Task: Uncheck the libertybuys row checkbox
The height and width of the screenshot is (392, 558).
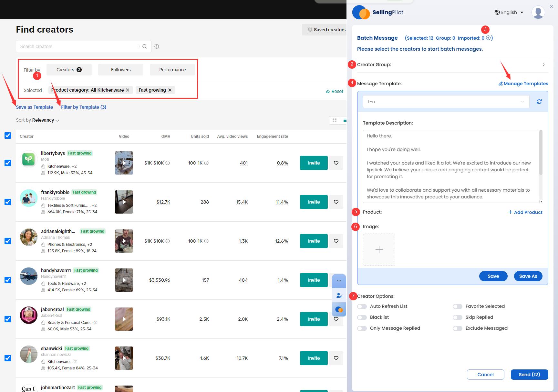Action: 8,163
